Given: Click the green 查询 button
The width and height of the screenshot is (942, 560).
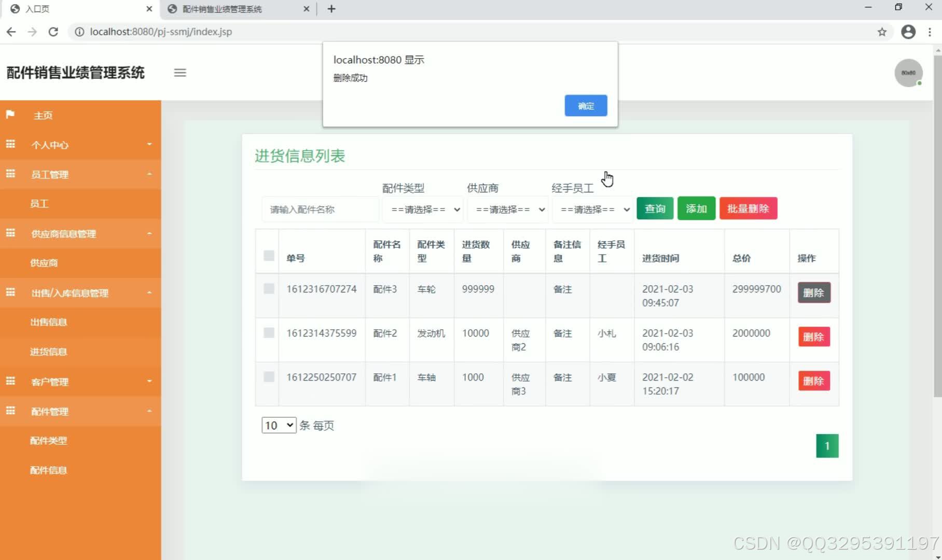Looking at the screenshot, I should [x=655, y=208].
